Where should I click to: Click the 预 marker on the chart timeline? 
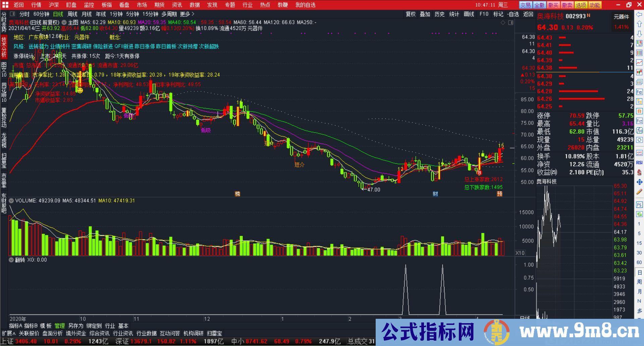[x=500, y=194]
